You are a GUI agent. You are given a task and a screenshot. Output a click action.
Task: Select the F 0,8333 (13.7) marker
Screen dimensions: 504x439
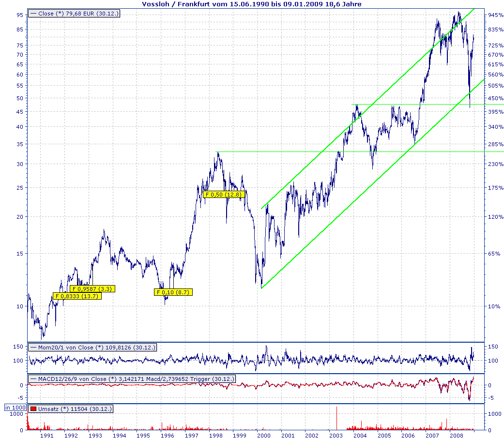click(77, 296)
